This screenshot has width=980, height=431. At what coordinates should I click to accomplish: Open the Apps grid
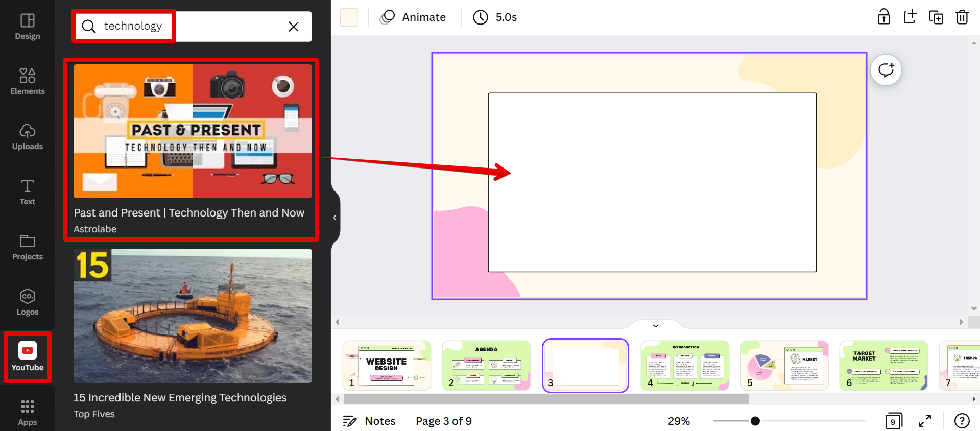(x=28, y=413)
